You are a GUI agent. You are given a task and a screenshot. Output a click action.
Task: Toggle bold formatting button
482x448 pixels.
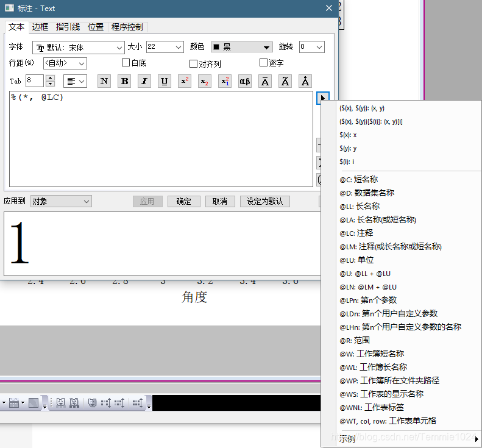coord(124,81)
